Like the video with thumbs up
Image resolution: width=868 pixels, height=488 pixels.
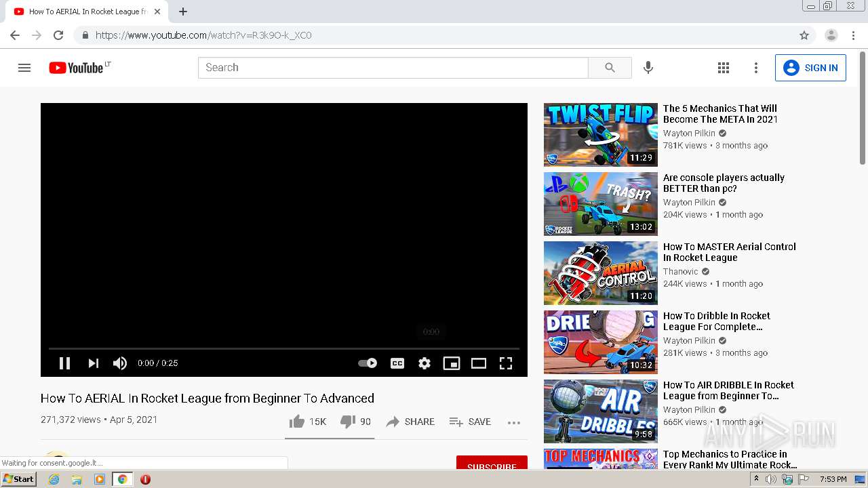[x=308, y=422]
